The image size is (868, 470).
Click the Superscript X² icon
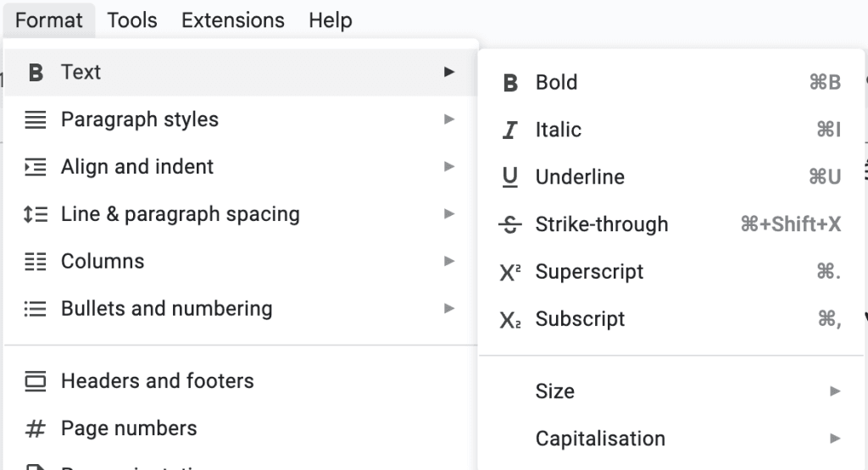tap(510, 272)
